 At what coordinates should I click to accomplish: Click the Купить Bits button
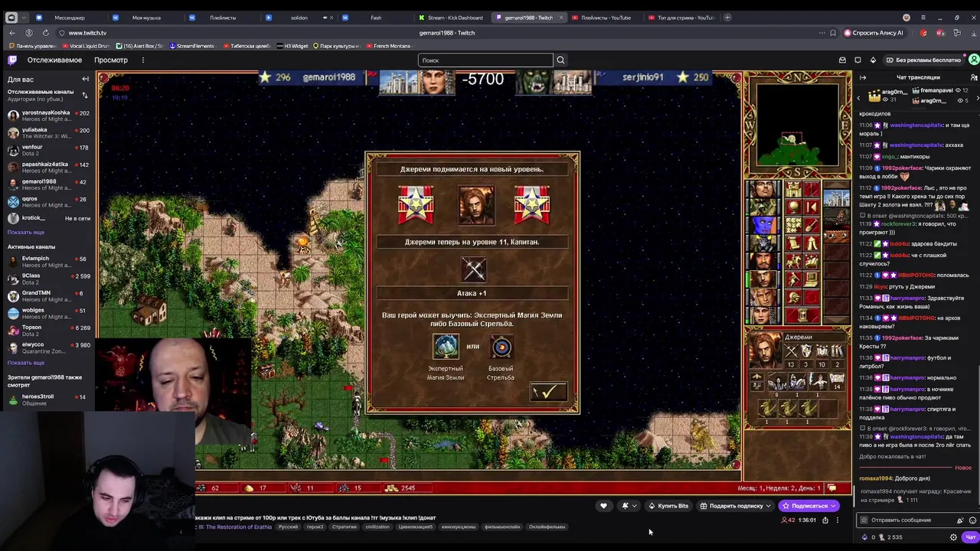coord(668,506)
